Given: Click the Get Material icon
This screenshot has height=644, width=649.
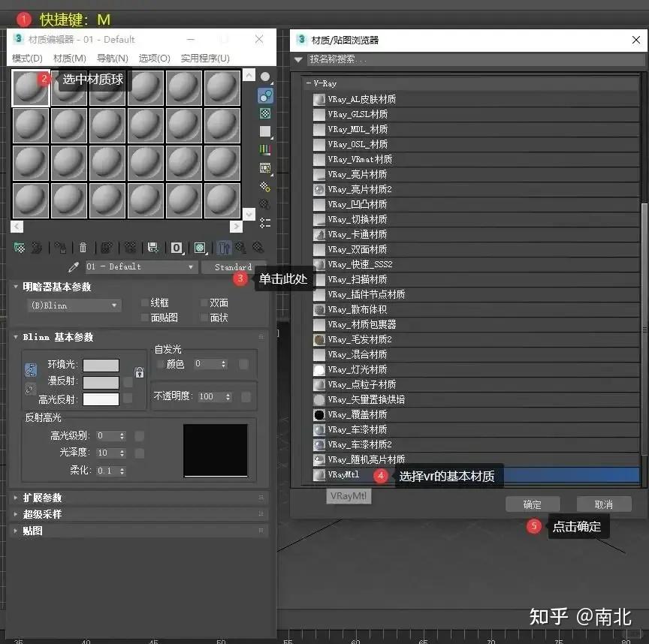Looking at the screenshot, I should 20,248.
